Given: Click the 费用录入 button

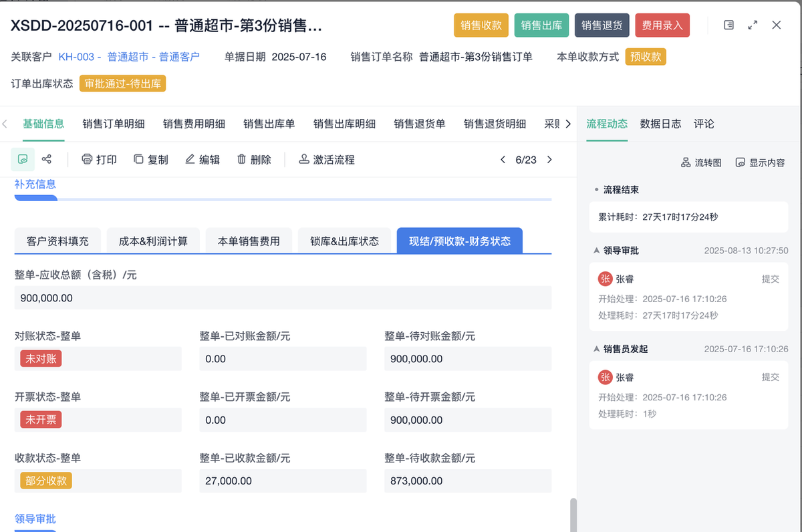Looking at the screenshot, I should pos(662,25).
